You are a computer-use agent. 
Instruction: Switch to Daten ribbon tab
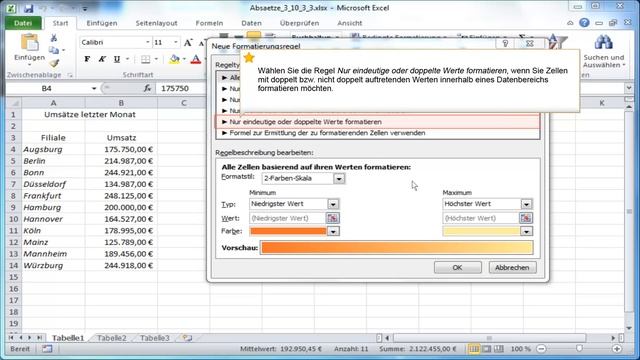(x=251, y=23)
